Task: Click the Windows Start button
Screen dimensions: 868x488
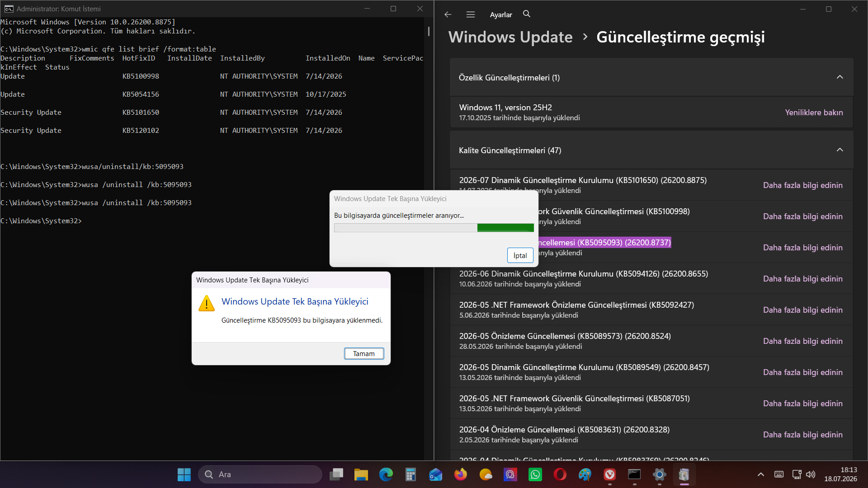Action: point(184,474)
